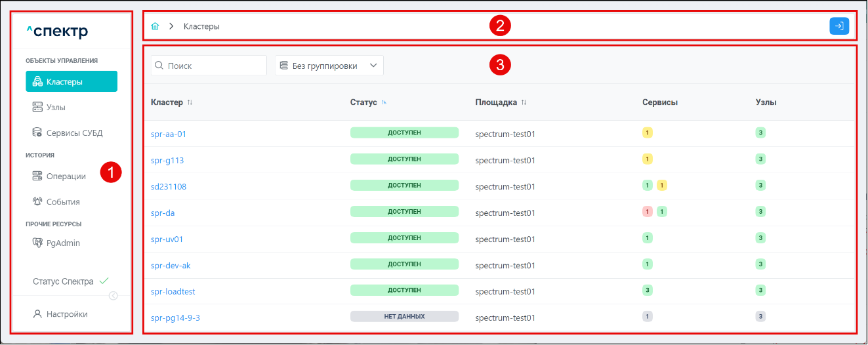Collapse the sidebar with the arrow icon
868x345 pixels.
pos(113,296)
